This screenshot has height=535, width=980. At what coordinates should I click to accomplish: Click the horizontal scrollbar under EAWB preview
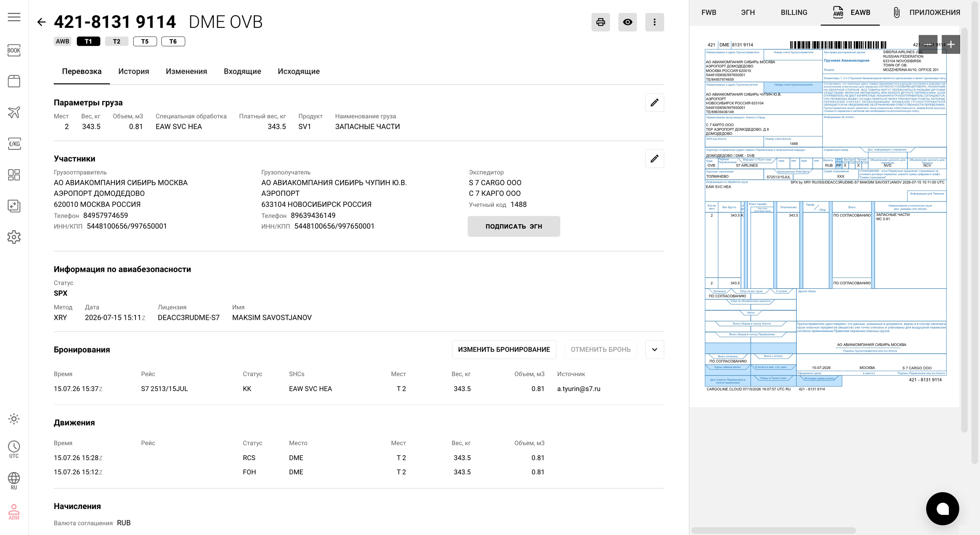coord(773,530)
